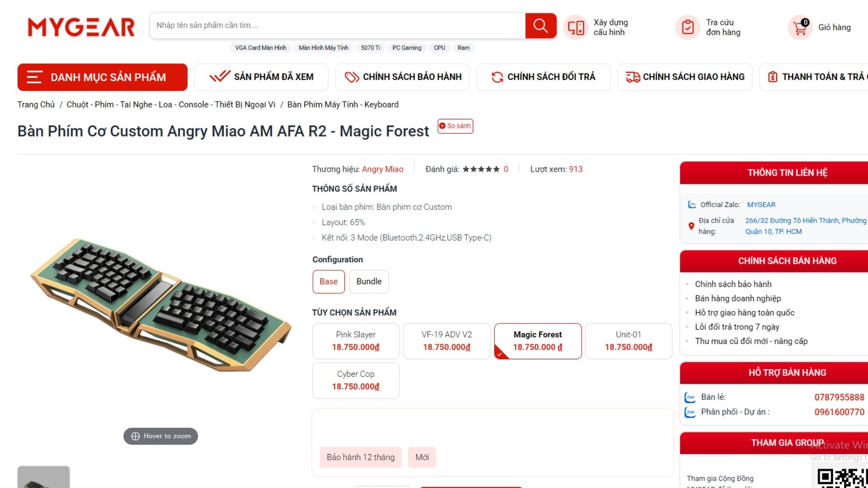Viewport: 868px width, 488px height.
Task: Select the Bundle configuration option
Action: click(x=369, y=282)
